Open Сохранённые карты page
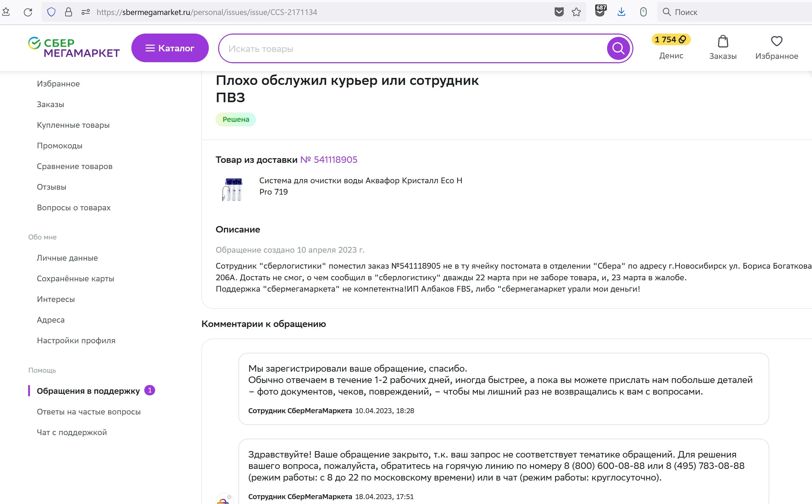 coord(75,279)
